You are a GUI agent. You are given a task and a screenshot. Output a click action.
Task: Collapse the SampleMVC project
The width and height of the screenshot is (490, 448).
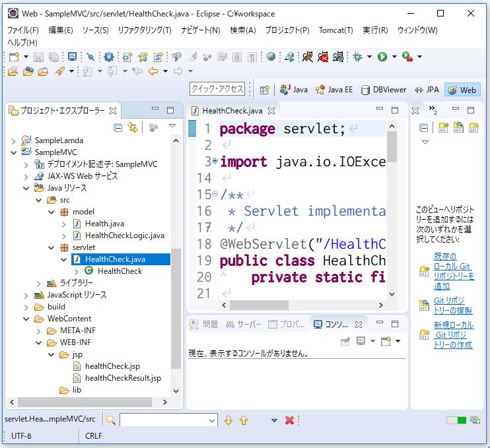(x=13, y=152)
